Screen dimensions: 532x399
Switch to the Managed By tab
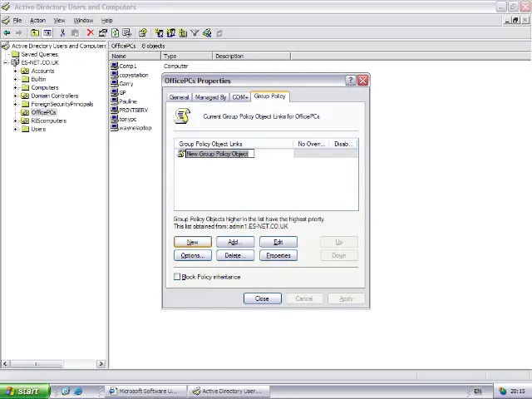pyautogui.click(x=210, y=97)
